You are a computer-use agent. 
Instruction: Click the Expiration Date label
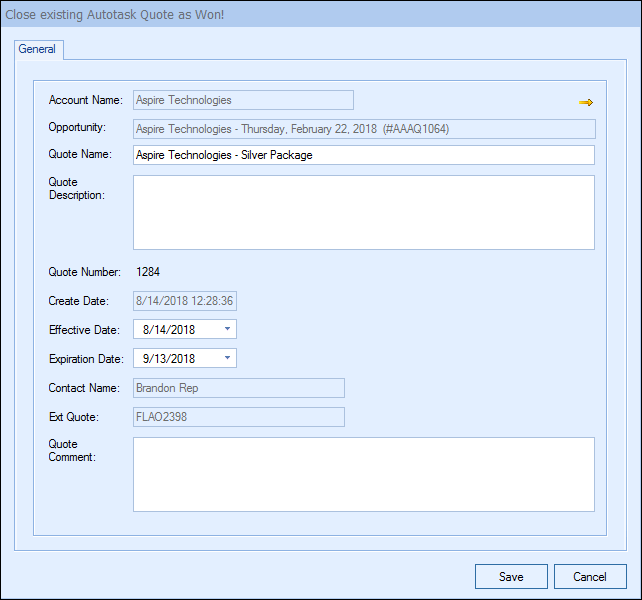[86, 358]
